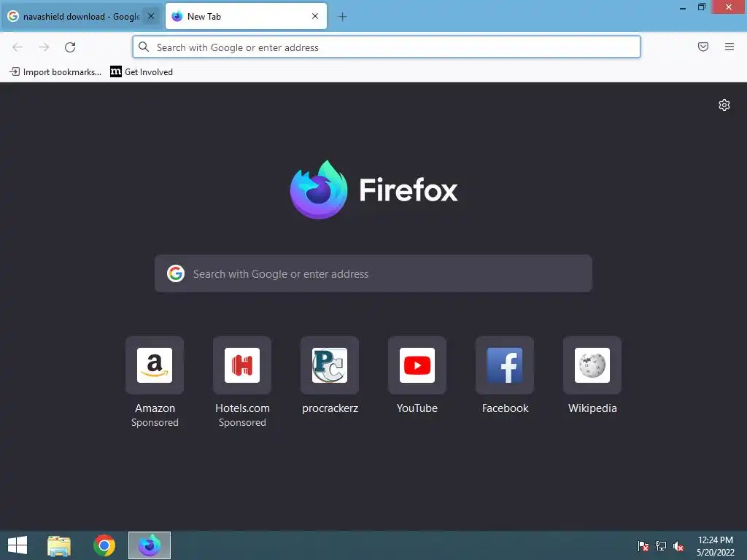Close the New Tab tab
747x560 pixels.
tap(315, 16)
